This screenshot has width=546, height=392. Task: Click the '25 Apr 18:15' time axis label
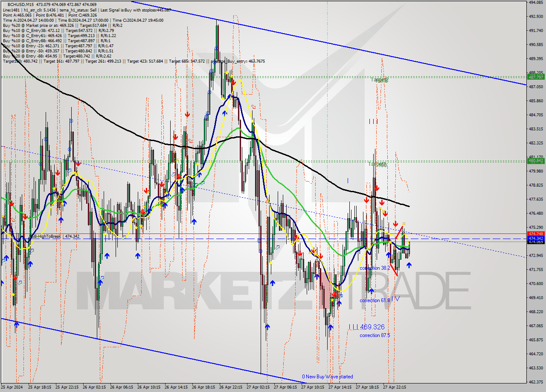tap(39, 387)
